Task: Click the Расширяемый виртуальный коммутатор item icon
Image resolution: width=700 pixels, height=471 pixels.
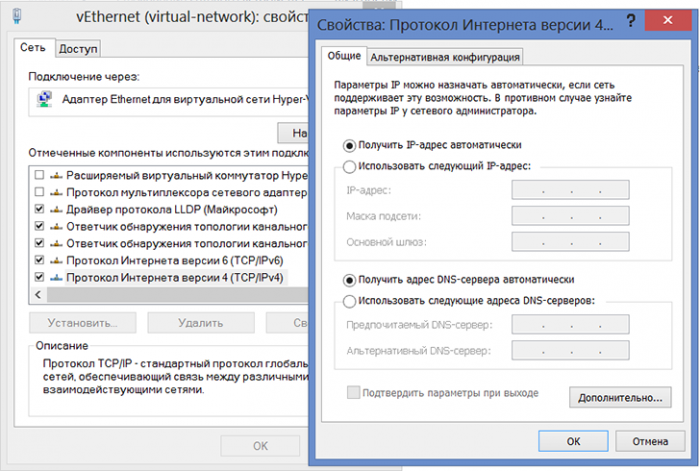Action: click(x=56, y=175)
